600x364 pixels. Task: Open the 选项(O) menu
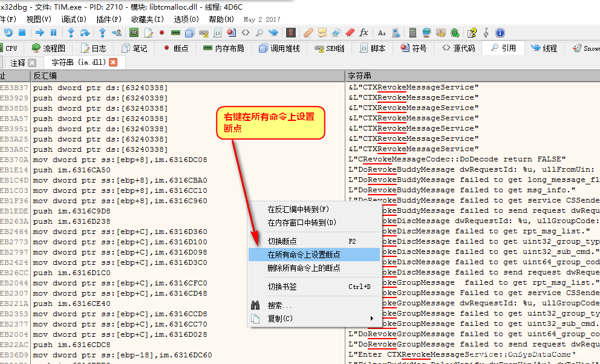186,19
